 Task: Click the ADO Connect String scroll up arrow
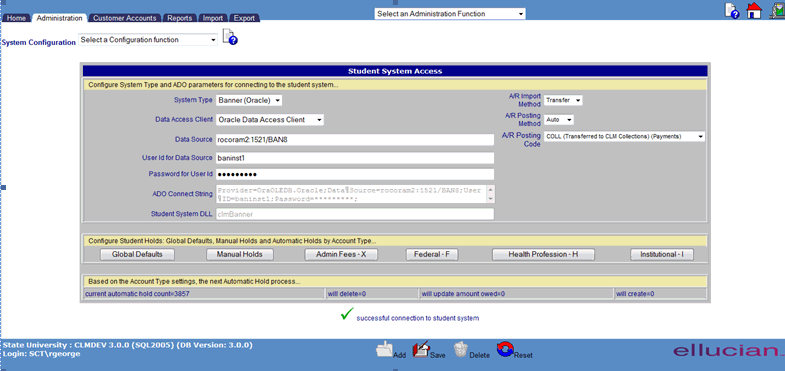(491, 190)
